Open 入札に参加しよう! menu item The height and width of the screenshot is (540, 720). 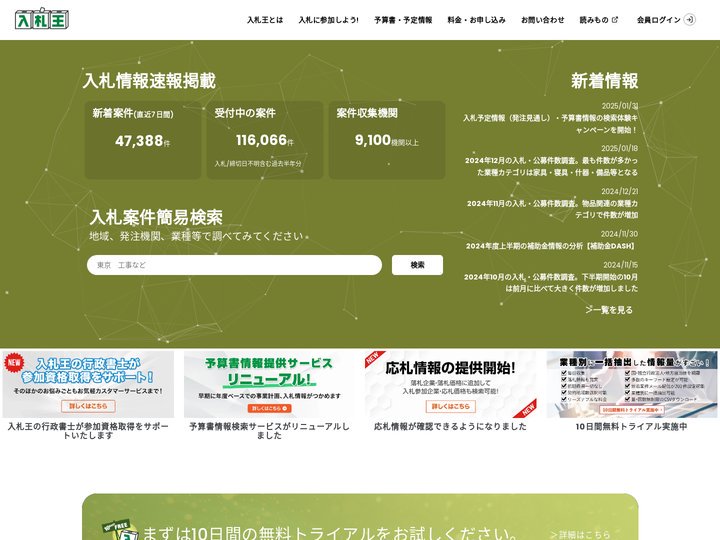[x=328, y=20]
